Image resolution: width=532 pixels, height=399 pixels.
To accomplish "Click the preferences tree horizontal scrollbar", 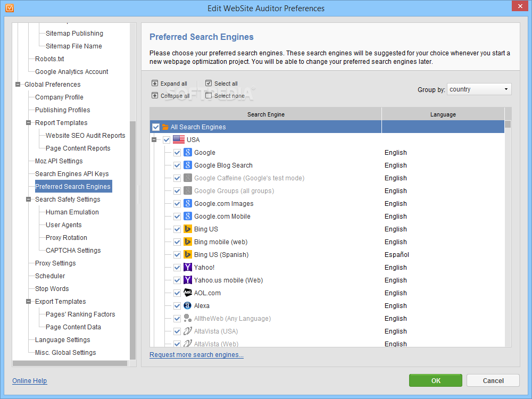I will click(70, 363).
